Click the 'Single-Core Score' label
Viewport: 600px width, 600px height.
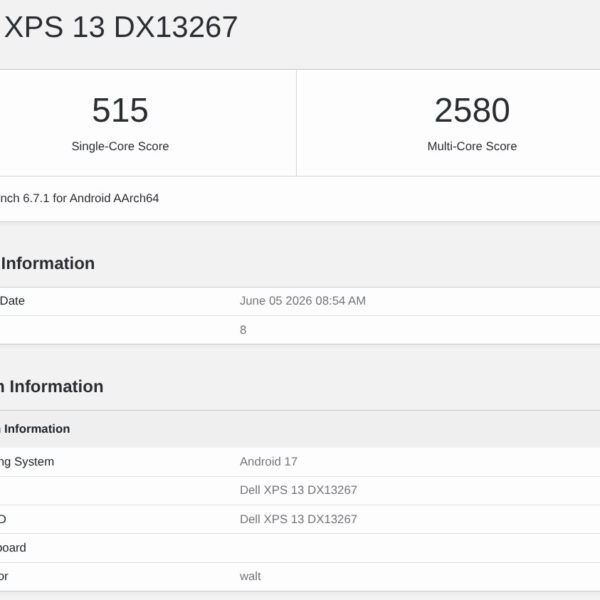120,146
